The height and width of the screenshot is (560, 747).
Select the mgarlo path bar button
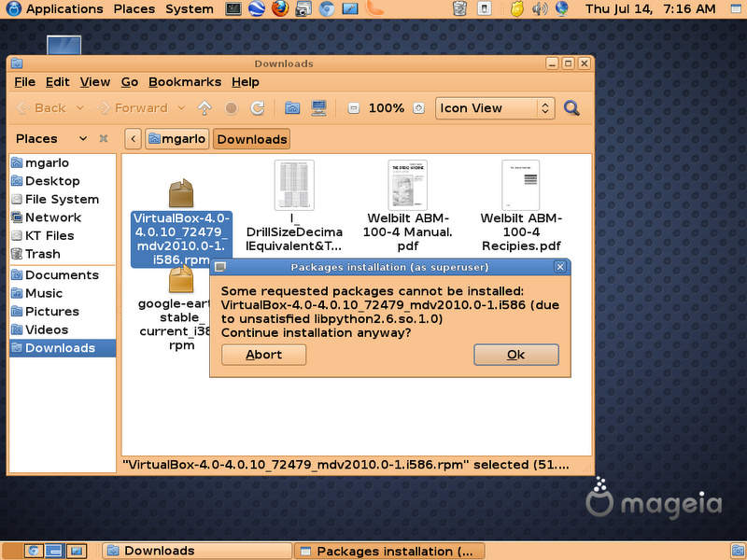pyautogui.click(x=176, y=139)
